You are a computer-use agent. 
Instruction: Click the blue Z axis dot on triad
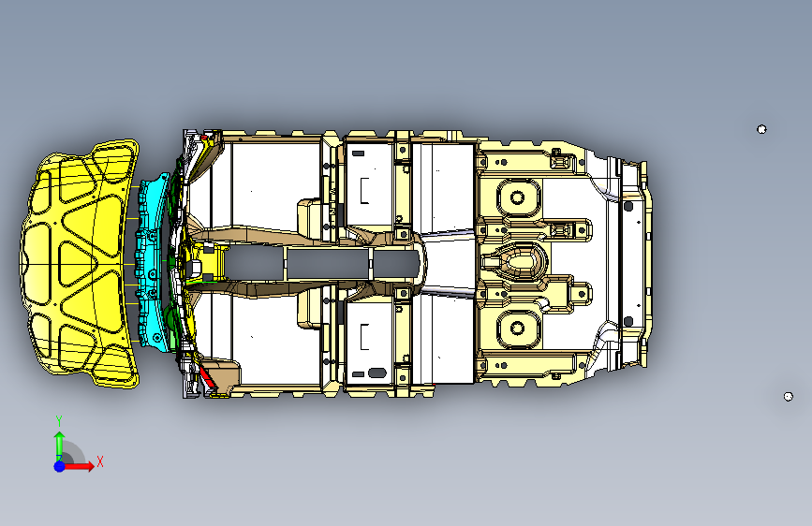(60, 466)
